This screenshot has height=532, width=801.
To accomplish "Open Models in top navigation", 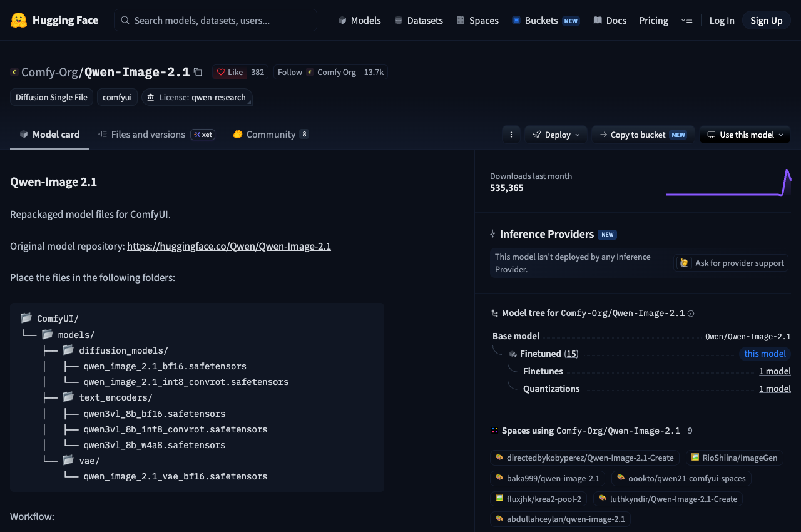I will (x=359, y=20).
